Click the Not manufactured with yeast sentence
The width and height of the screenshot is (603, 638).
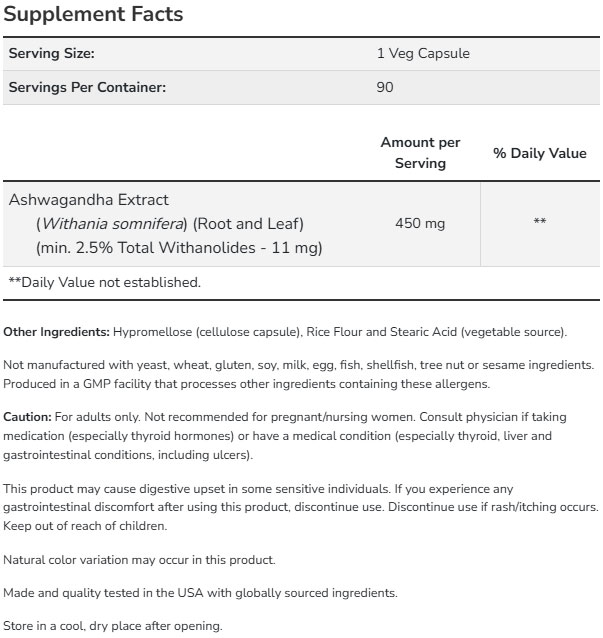click(x=298, y=366)
